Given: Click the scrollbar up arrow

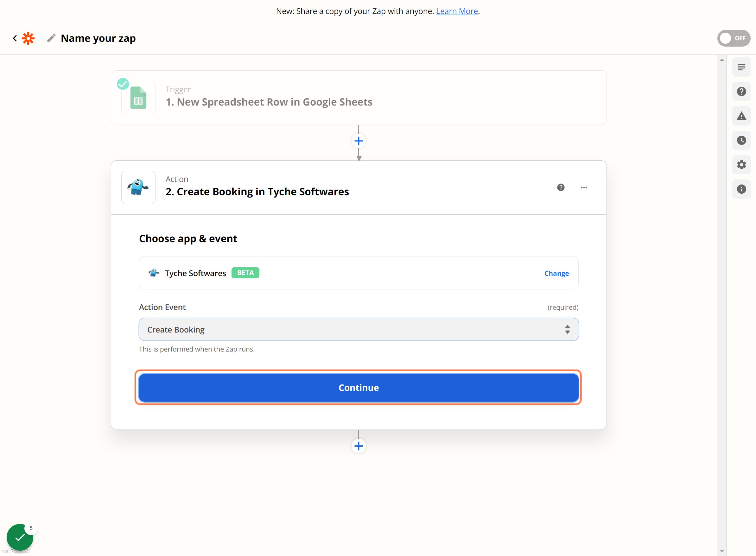Looking at the screenshot, I should 722,60.
